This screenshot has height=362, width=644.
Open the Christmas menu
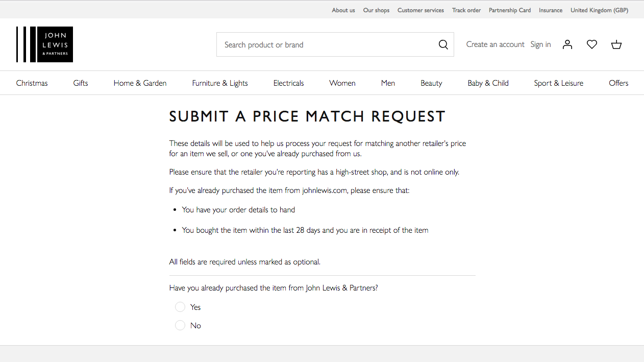click(32, 83)
